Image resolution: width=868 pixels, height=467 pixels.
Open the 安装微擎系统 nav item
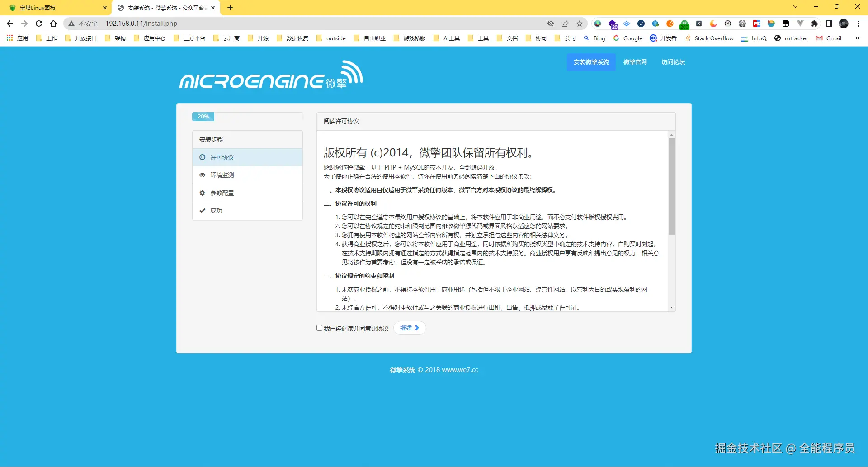(x=591, y=62)
